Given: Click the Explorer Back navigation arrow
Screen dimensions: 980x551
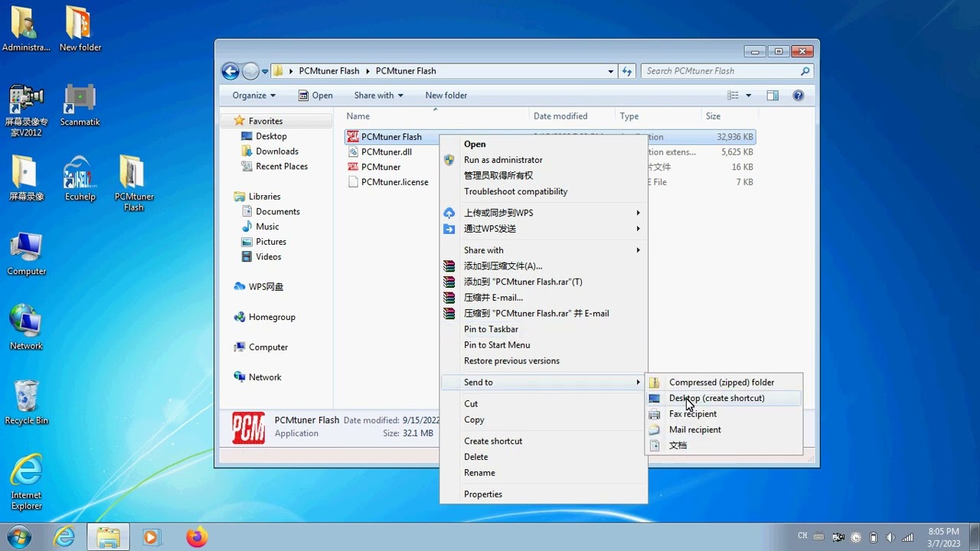Looking at the screenshot, I should coord(230,71).
